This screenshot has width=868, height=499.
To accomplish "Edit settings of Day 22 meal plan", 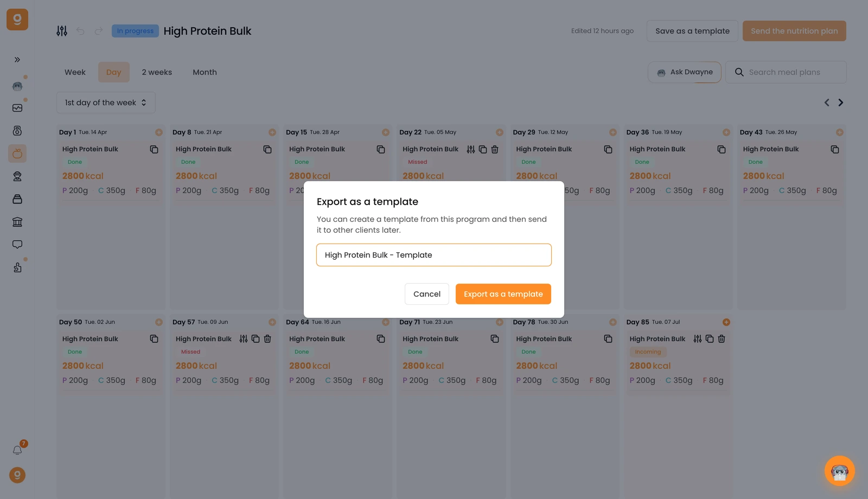I will pyautogui.click(x=471, y=149).
